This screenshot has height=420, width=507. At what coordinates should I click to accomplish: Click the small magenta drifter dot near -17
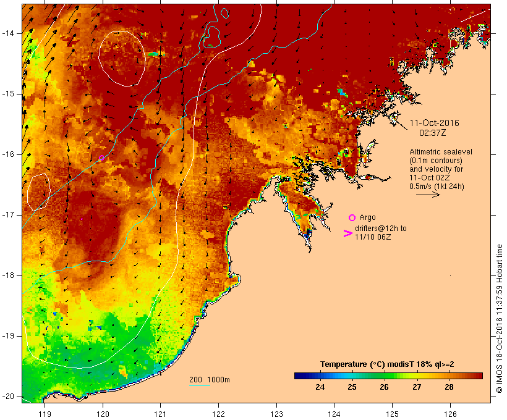(82, 219)
